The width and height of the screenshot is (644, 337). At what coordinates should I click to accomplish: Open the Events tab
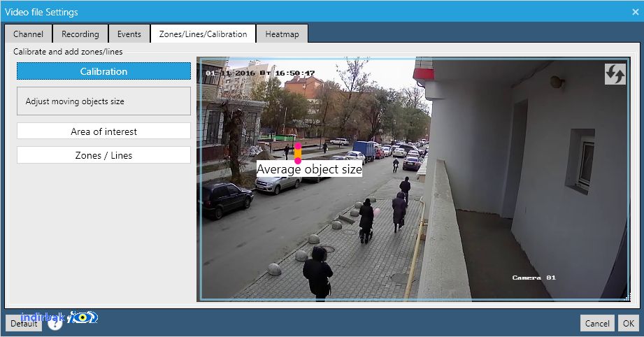(x=129, y=34)
